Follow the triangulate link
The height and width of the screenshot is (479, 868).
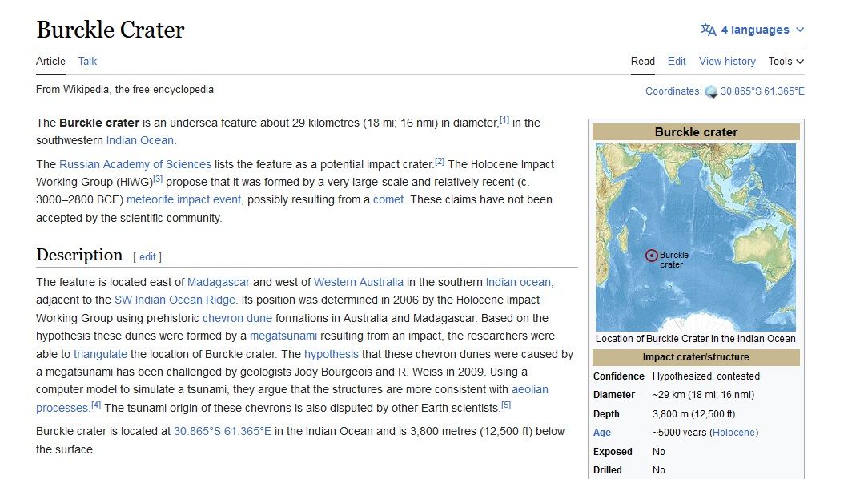tap(100, 354)
